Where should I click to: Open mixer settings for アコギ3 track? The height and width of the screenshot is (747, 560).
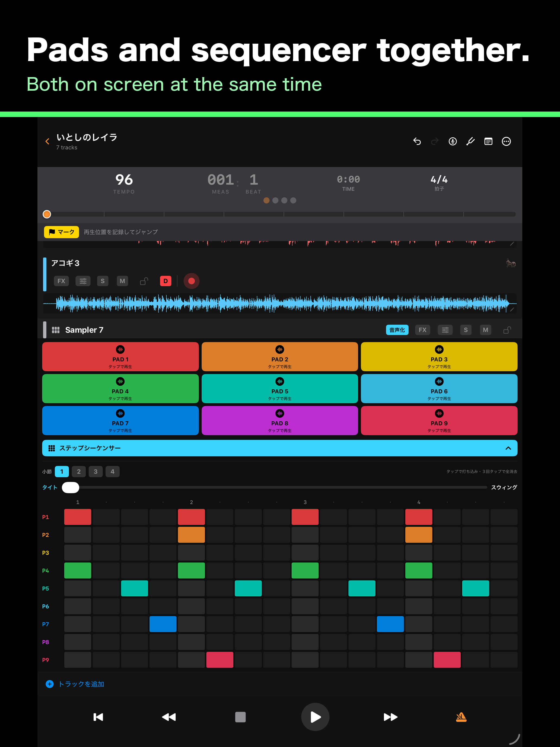point(83,281)
